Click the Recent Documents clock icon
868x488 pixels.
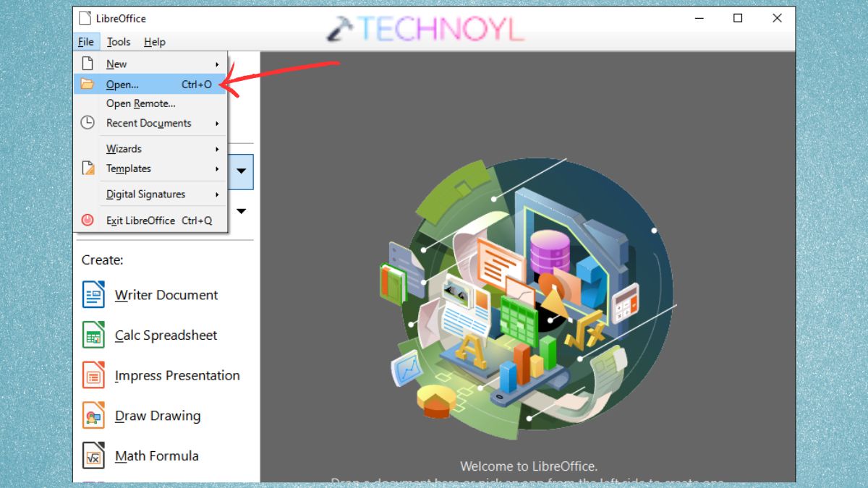click(x=88, y=123)
